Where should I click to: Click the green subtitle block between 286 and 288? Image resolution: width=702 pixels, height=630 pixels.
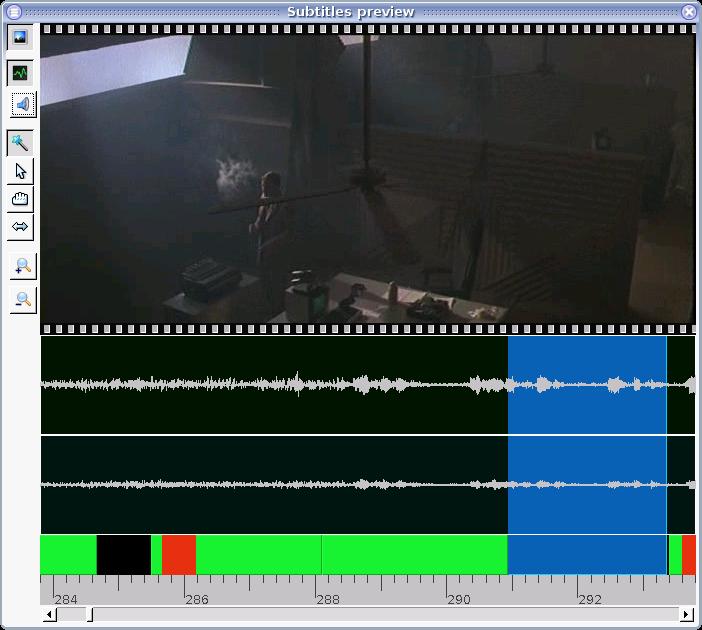click(258, 555)
